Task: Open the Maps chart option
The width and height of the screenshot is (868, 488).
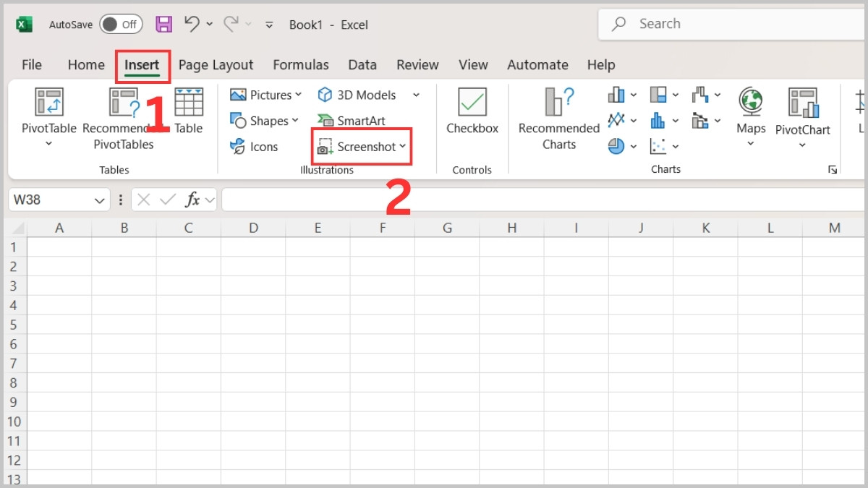Action: 750,116
